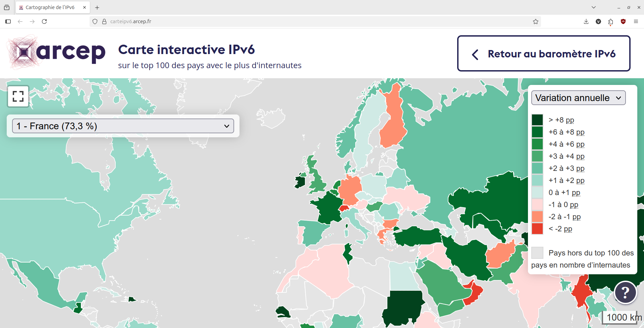This screenshot has width=644, height=328.
Task: Bookmark the page using the star icon
Action: [x=536, y=21]
